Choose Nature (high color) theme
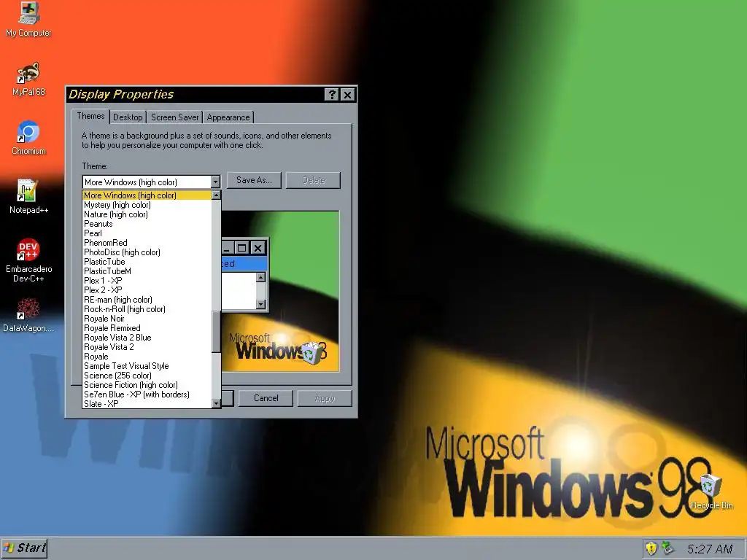 (147, 214)
